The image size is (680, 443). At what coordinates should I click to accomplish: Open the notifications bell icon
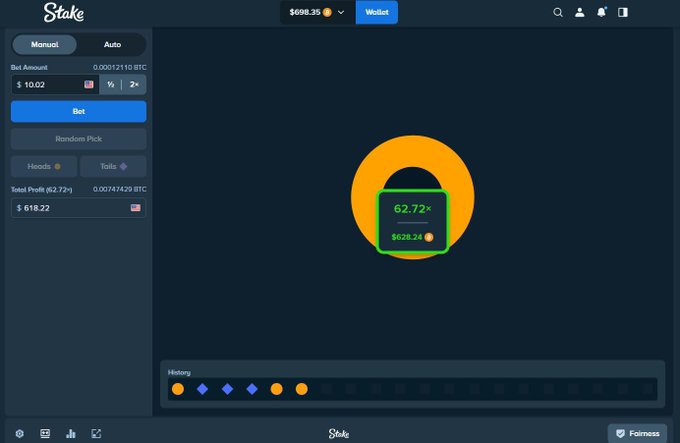click(x=602, y=12)
